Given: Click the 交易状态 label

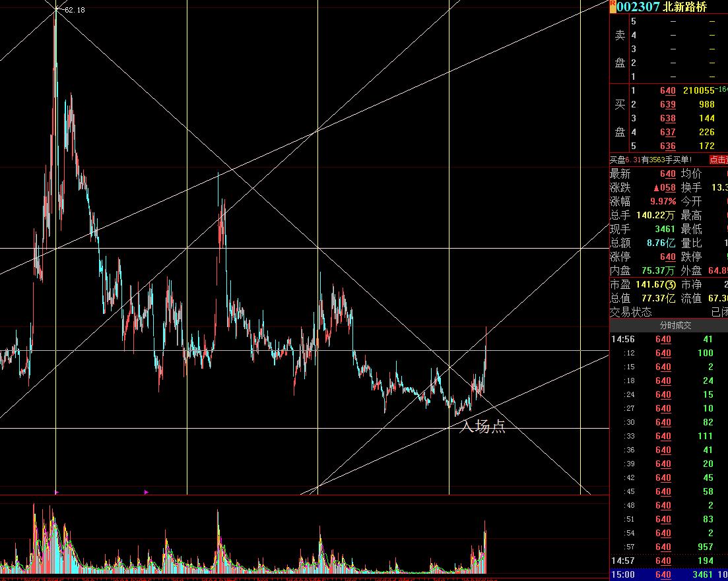Looking at the screenshot, I should pos(630,312).
